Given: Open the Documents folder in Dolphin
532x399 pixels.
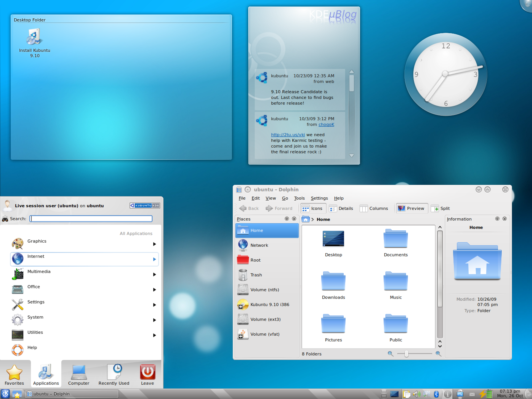Looking at the screenshot, I should 396,243.
